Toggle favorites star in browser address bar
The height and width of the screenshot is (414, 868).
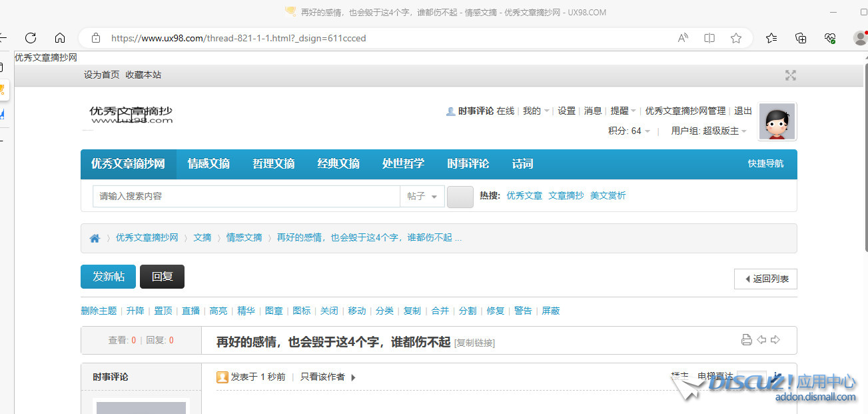click(735, 38)
